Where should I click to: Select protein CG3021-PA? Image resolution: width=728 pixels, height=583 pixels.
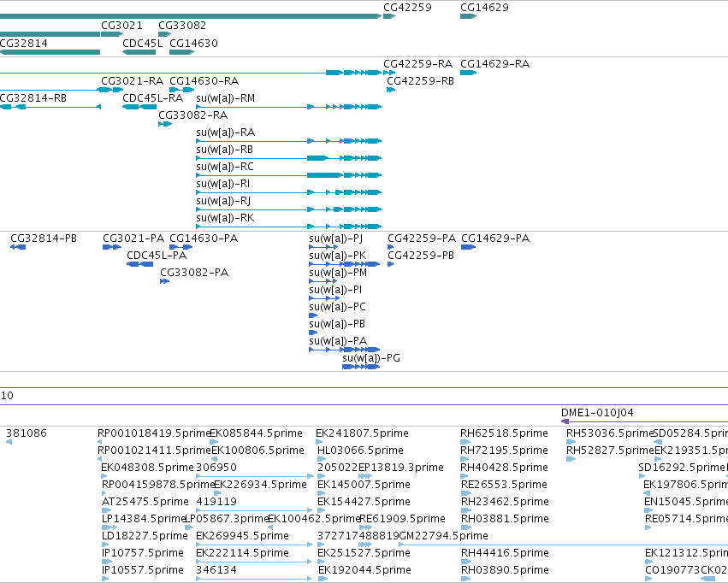(133, 238)
